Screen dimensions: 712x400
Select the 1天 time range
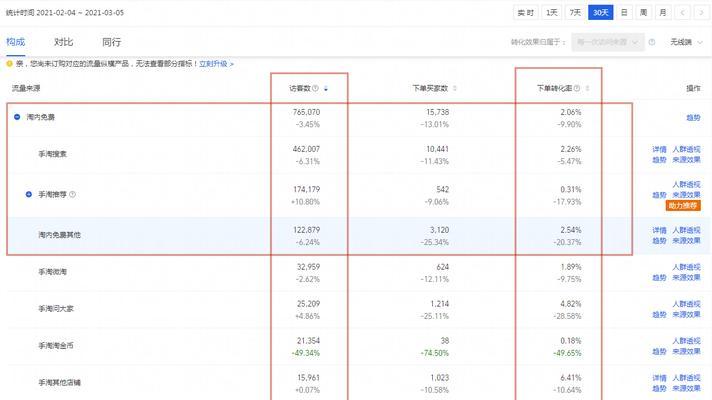click(552, 13)
